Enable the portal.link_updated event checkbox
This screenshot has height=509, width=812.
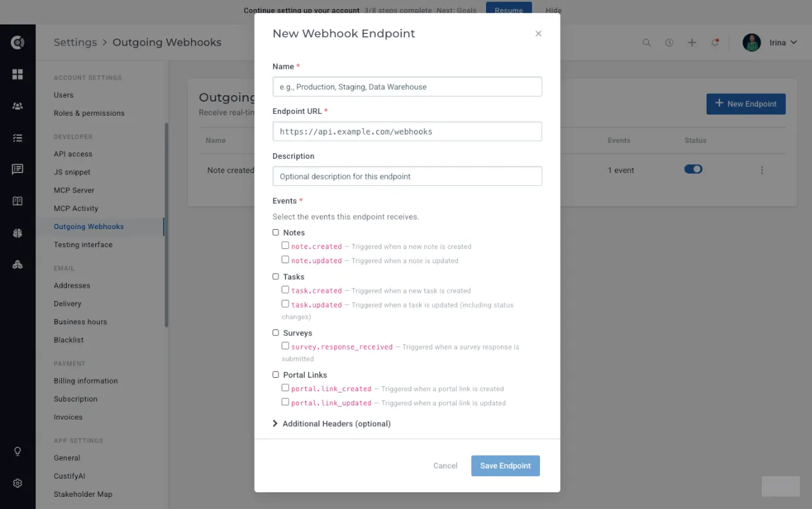pyautogui.click(x=285, y=402)
